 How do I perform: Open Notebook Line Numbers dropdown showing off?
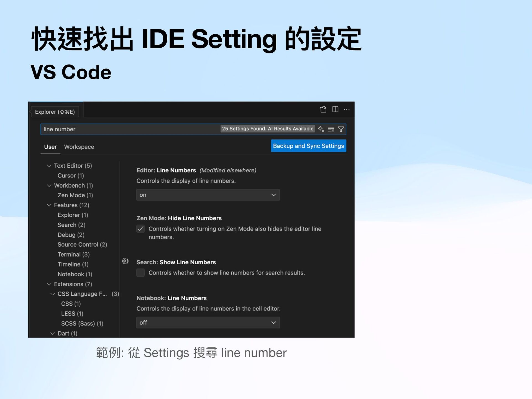click(208, 323)
